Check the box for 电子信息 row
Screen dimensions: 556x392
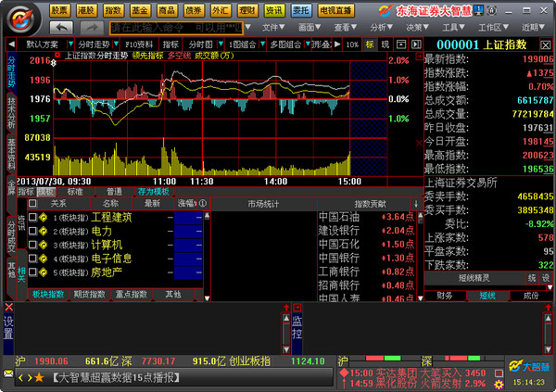[x=32, y=259]
